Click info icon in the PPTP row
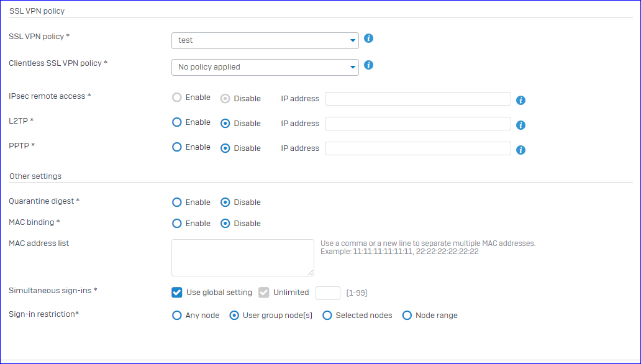The width and height of the screenshot is (641, 364). pos(521,150)
